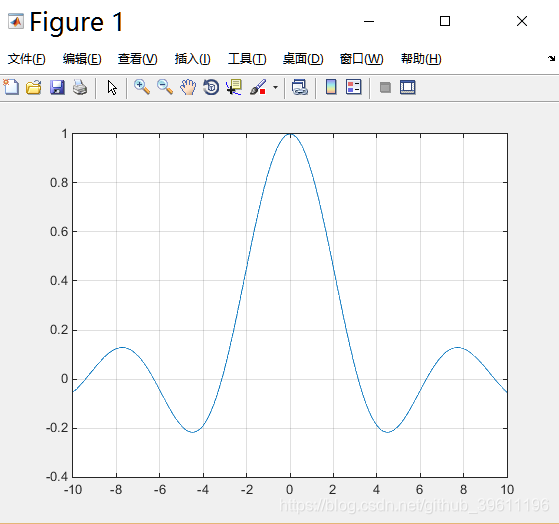Open the 窗口(W) menu
559x524 pixels.
[x=361, y=59]
